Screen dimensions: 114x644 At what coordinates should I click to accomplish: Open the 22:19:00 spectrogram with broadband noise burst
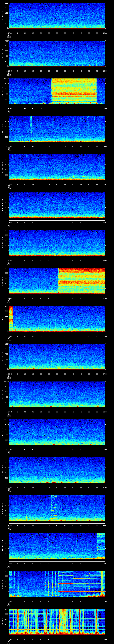point(57,91)
